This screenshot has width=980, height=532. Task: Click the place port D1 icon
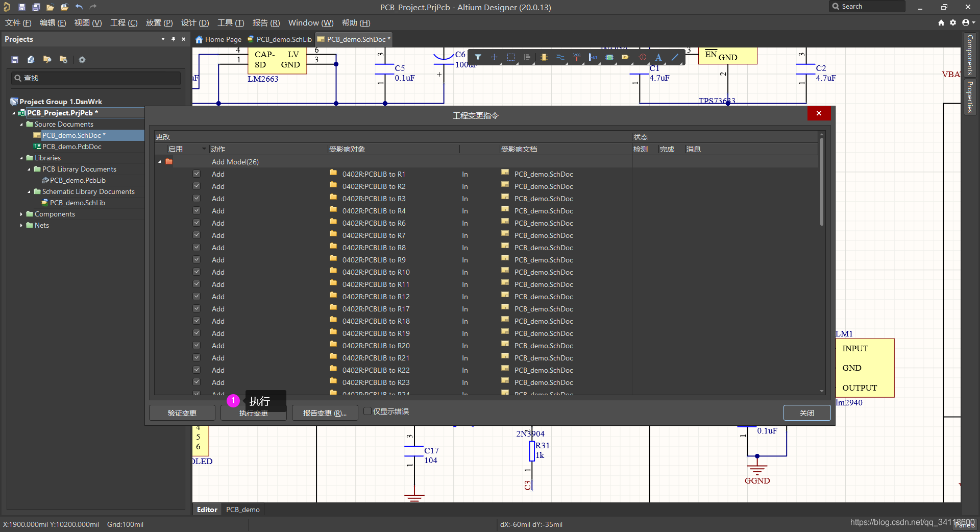point(626,57)
